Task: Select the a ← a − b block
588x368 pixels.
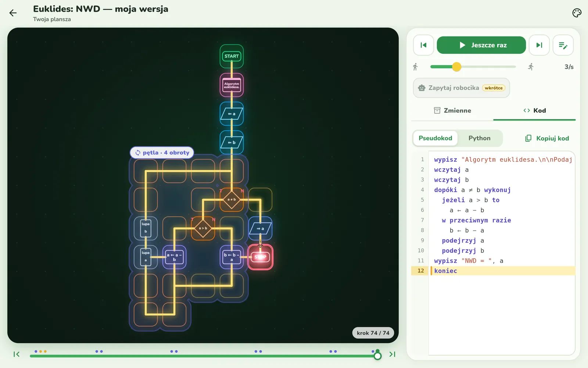Action: click(174, 257)
